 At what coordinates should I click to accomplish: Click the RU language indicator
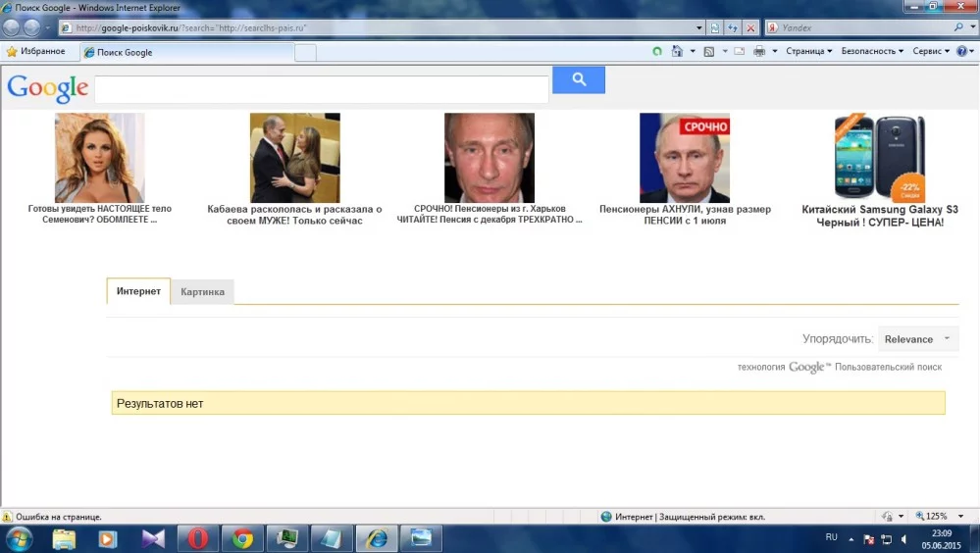click(x=831, y=537)
